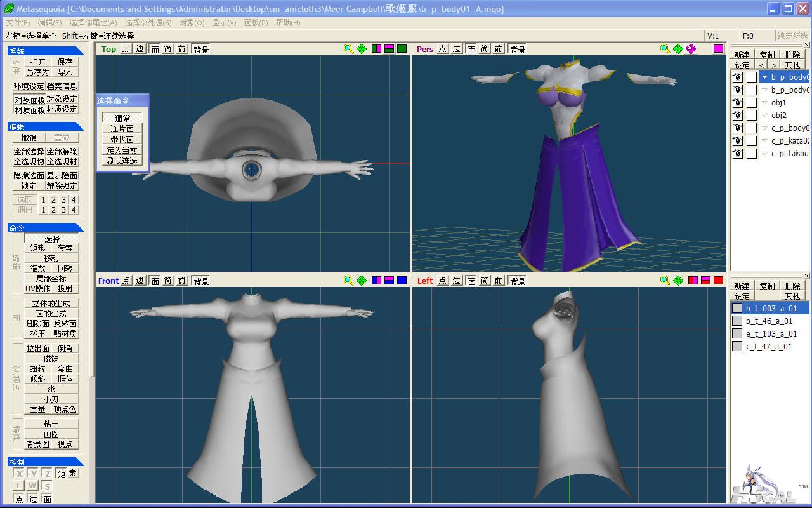
Task: Toggle visibility of the c_p_taisou object
Action: tap(737, 154)
